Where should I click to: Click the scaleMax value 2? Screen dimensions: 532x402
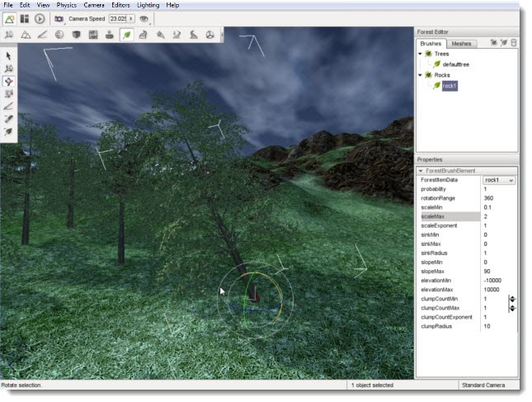[x=486, y=216]
